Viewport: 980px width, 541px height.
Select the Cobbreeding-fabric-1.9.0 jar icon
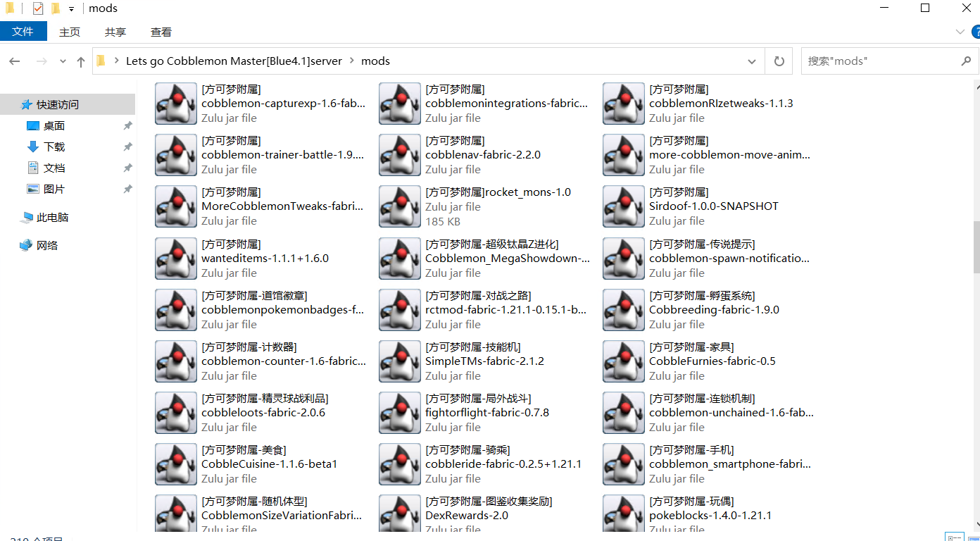click(x=624, y=310)
